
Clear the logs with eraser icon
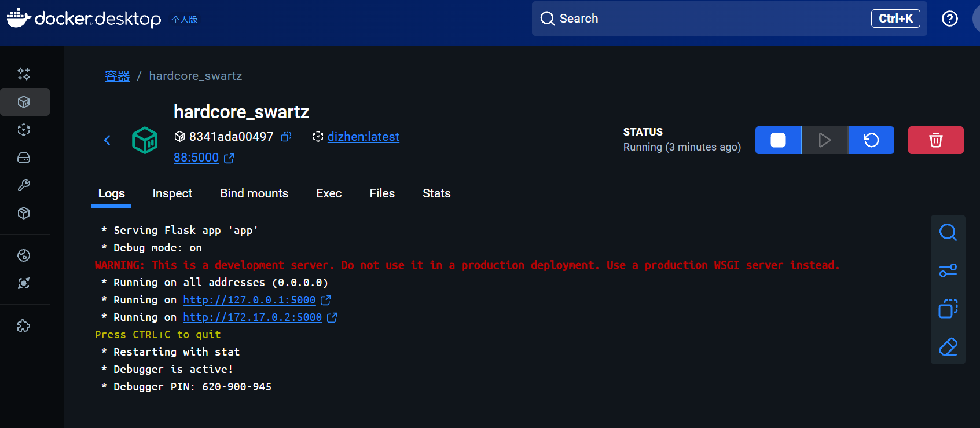948,347
